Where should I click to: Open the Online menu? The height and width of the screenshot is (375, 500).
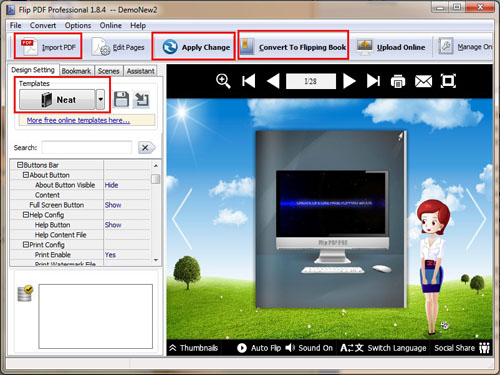pyautogui.click(x=110, y=25)
